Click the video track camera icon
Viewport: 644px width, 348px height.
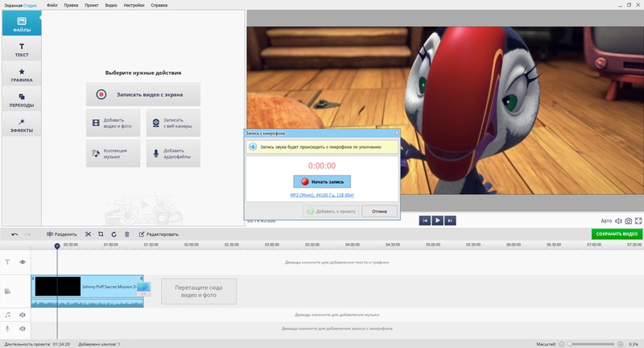(x=7, y=292)
